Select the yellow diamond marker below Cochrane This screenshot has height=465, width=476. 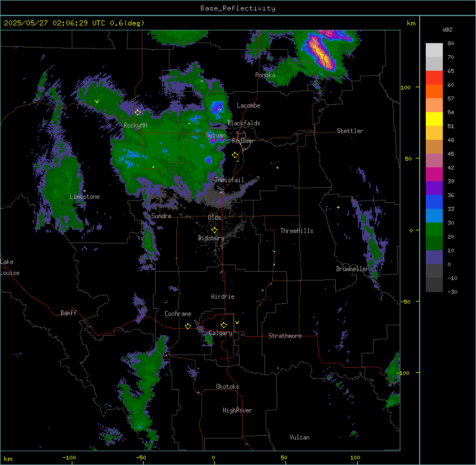point(188,326)
